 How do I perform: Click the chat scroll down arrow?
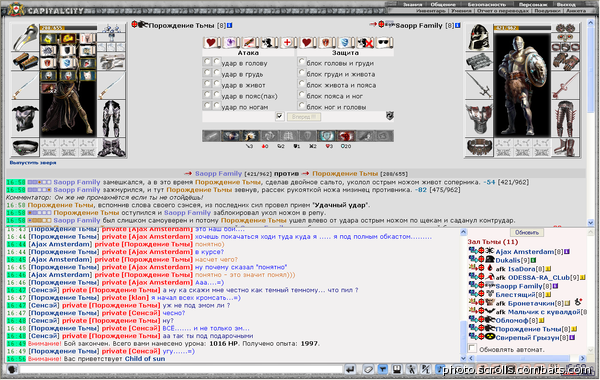463,359
